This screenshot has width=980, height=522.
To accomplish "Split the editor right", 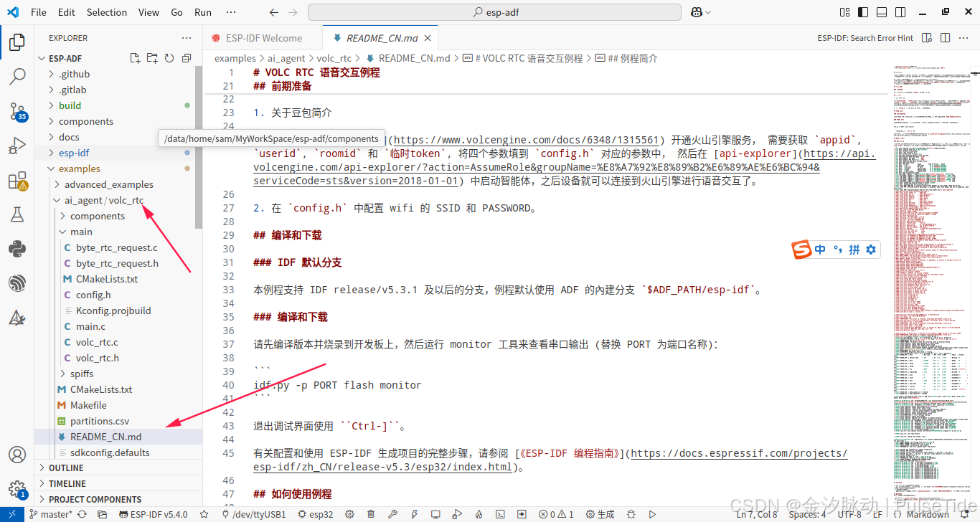I will [x=946, y=38].
